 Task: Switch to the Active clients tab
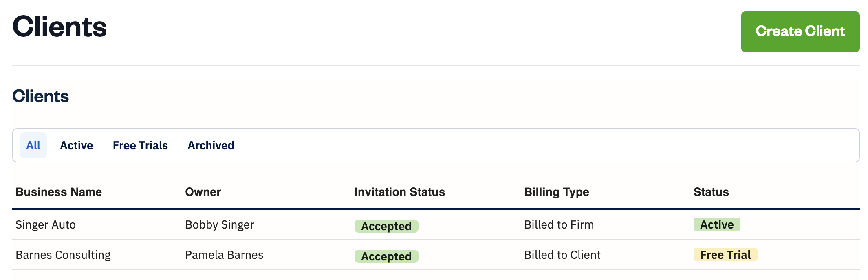(76, 145)
